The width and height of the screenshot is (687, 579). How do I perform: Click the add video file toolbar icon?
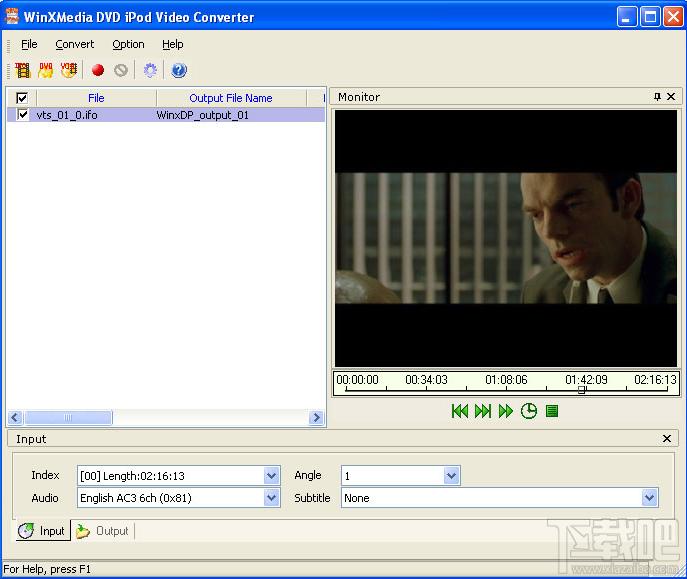22,70
